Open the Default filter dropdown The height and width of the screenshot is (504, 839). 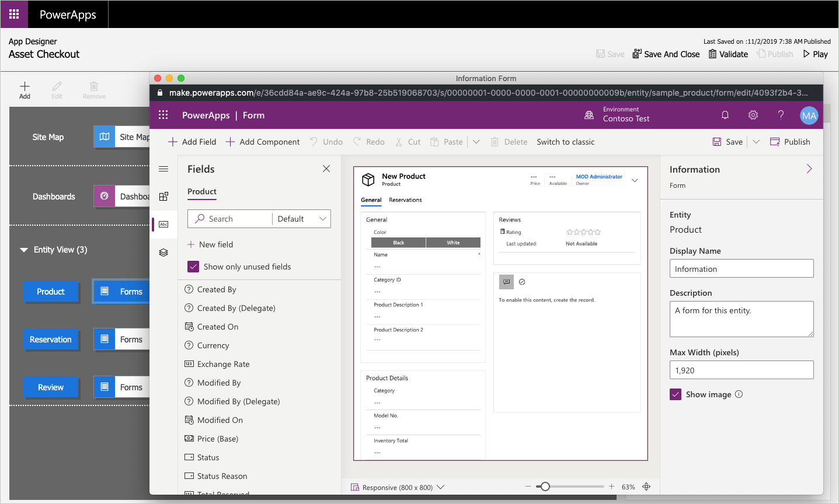[x=301, y=219]
